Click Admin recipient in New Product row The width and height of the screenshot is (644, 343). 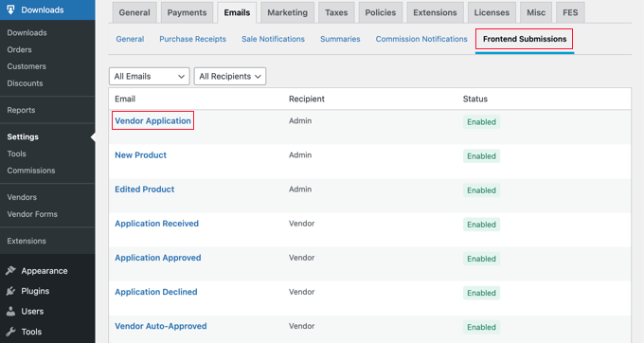(x=300, y=154)
